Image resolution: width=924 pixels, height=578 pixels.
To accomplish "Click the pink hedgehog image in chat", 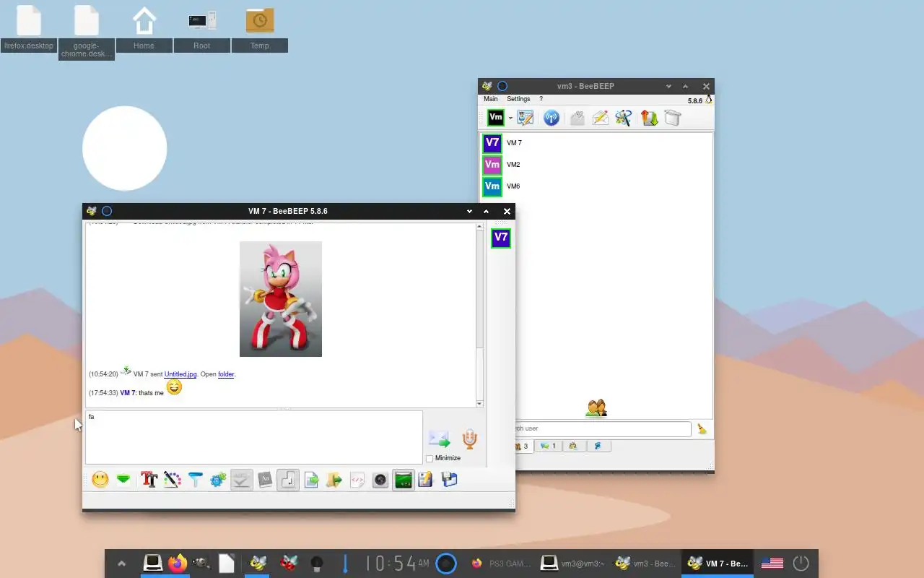I will click(281, 299).
